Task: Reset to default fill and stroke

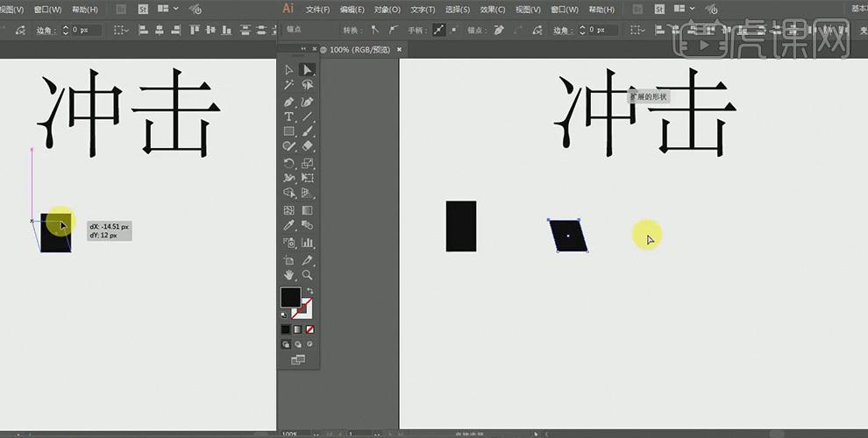Action: pos(284,315)
